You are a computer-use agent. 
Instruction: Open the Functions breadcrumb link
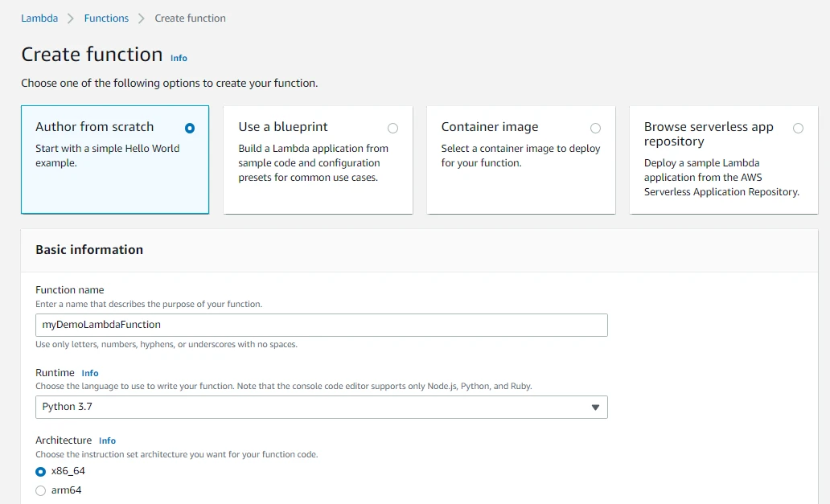click(x=106, y=18)
